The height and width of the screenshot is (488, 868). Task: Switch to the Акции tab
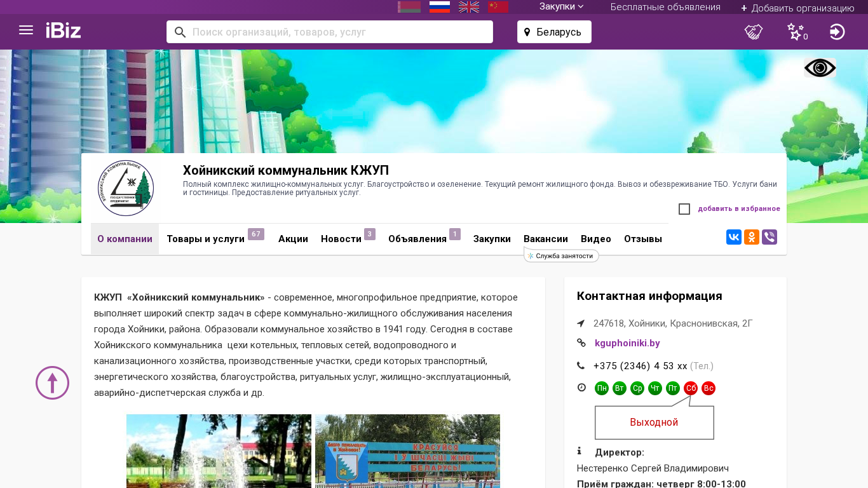pyautogui.click(x=293, y=239)
